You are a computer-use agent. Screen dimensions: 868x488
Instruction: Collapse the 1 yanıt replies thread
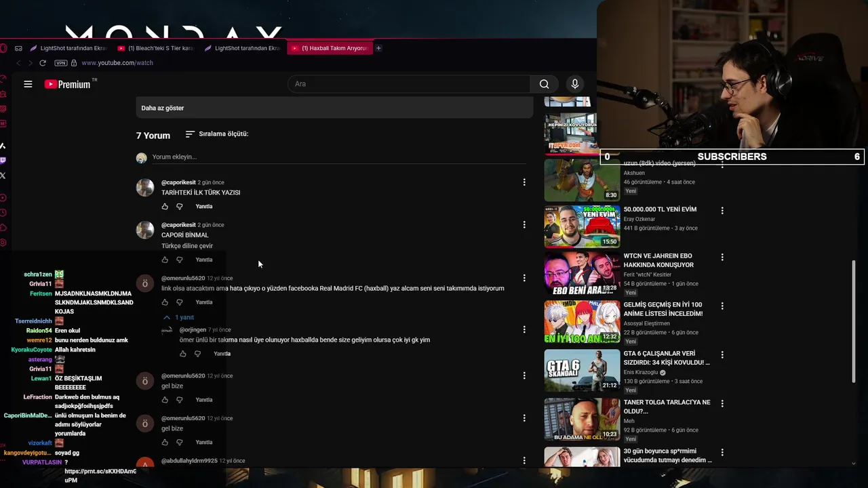coord(178,317)
